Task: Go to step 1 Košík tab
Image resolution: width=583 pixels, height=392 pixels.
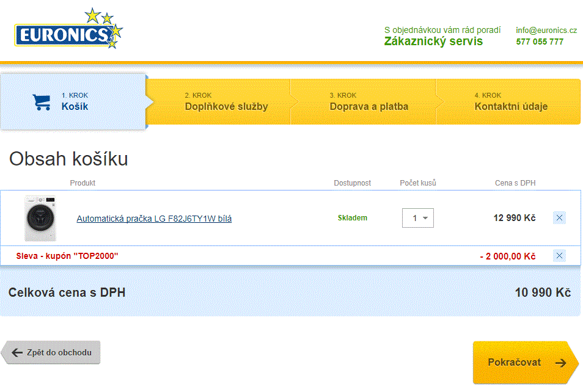Action: (73, 101)
